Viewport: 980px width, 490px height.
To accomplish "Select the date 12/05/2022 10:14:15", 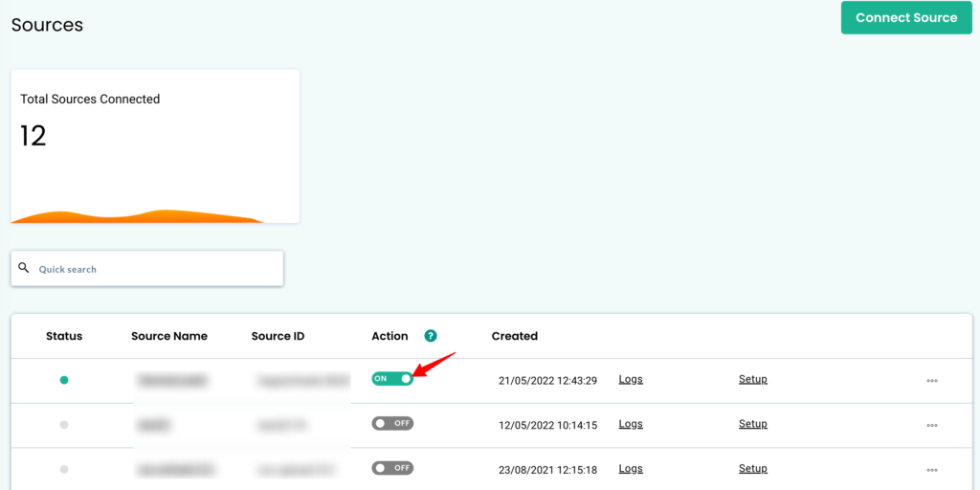I will pyautogui.click(x=548, y=426).
